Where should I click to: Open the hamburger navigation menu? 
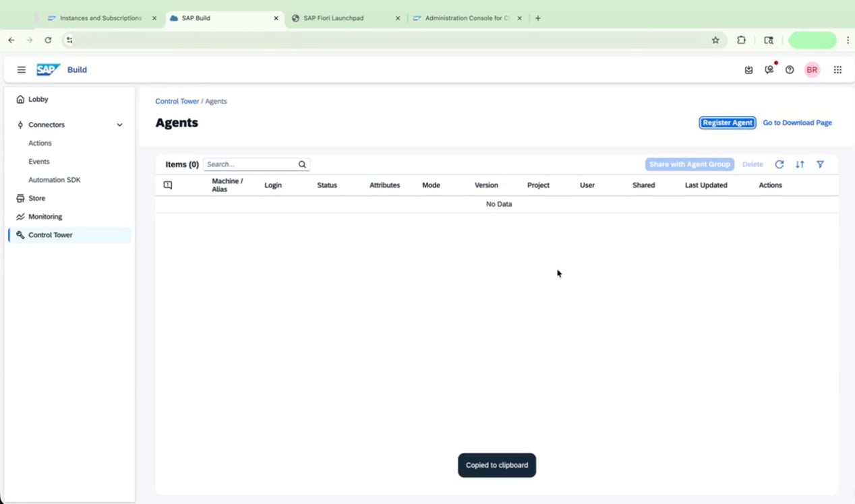coord(22,69)
